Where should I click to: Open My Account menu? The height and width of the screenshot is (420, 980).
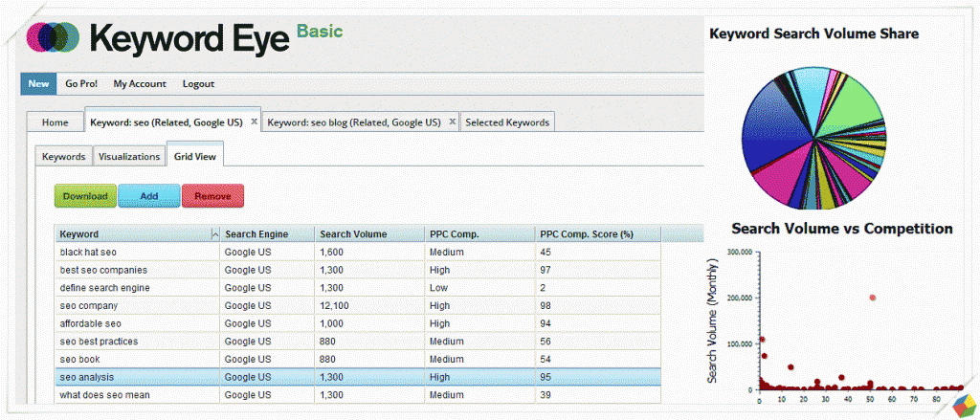(140, 84)
